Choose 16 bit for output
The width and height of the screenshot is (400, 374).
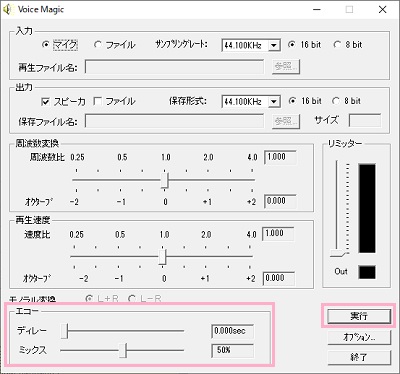coord(292,101)
